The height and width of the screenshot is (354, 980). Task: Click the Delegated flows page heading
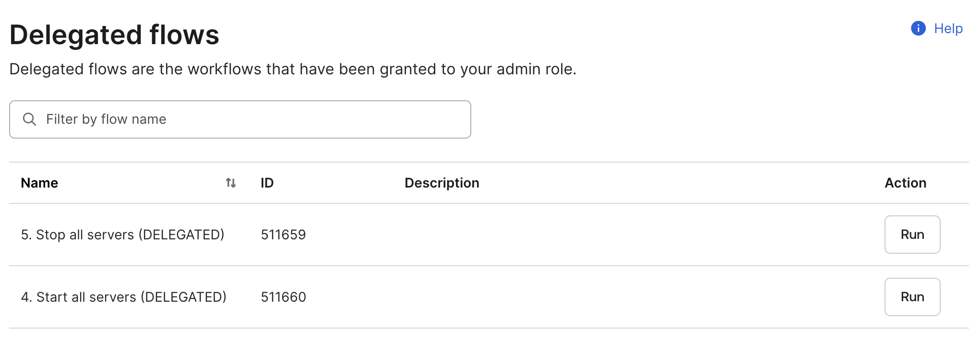114,35
